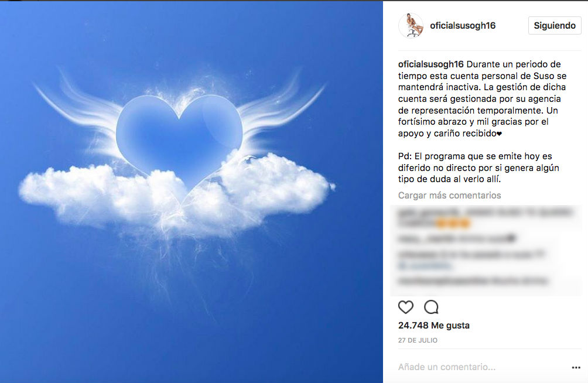Select the first blurred comment
This screenshot has height=383, width=588.
pyautogui.click(x=484, y=218)
